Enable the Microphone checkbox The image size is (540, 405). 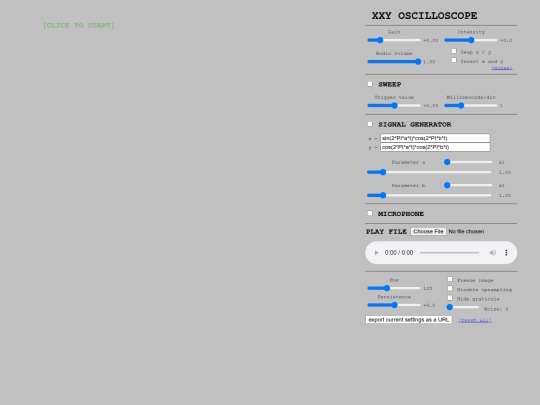[x=370, y=213]
